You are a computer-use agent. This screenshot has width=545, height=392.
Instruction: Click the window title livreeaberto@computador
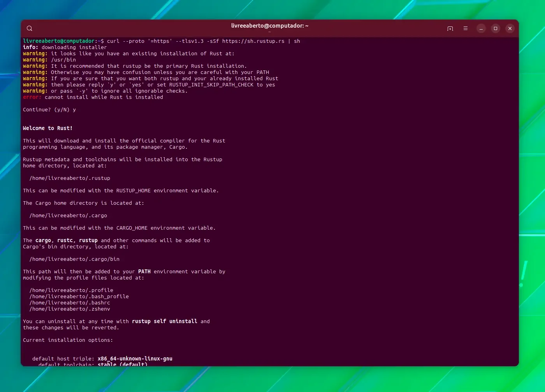click(270, 26)
